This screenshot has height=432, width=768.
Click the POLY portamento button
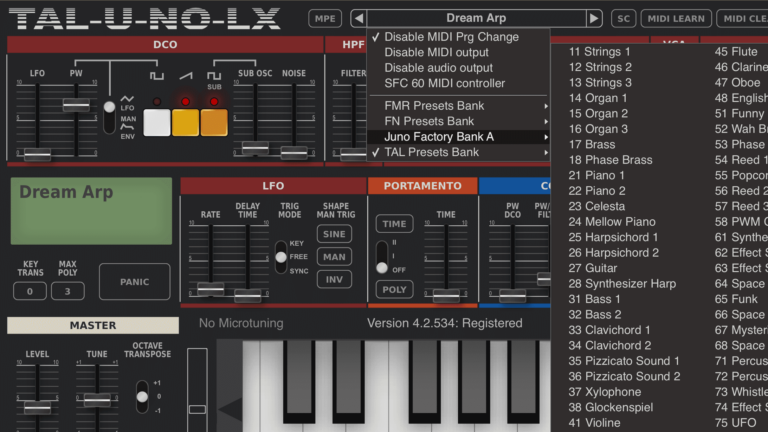[394, 289]
